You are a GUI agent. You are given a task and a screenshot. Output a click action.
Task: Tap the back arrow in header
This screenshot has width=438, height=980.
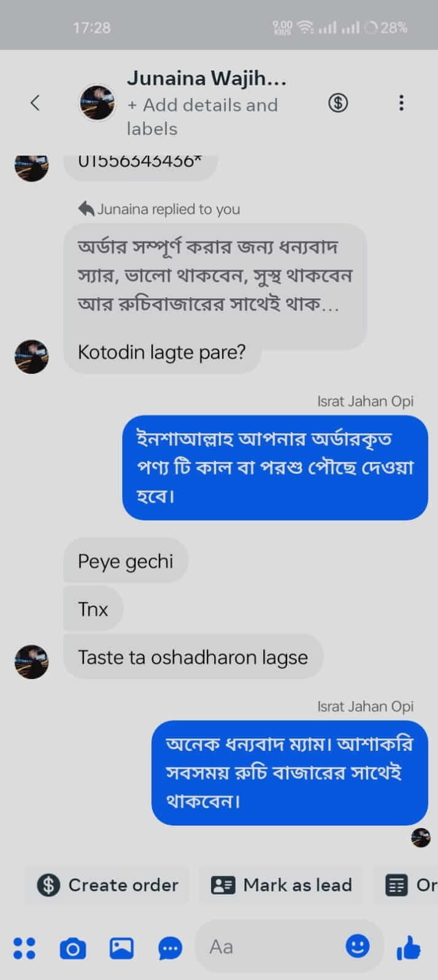(36, 103)
